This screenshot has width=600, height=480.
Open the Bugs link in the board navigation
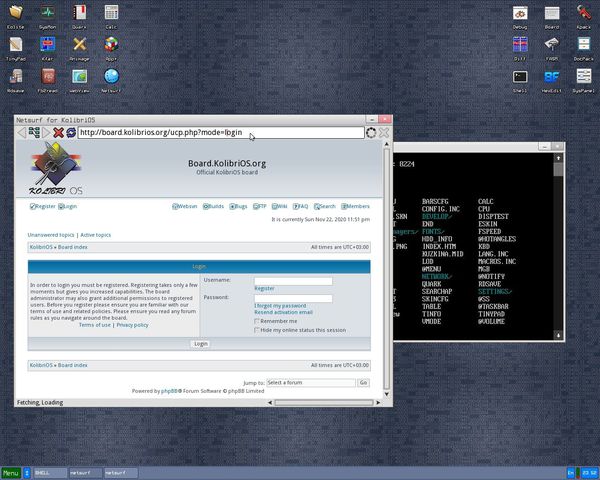pos(238,206)
